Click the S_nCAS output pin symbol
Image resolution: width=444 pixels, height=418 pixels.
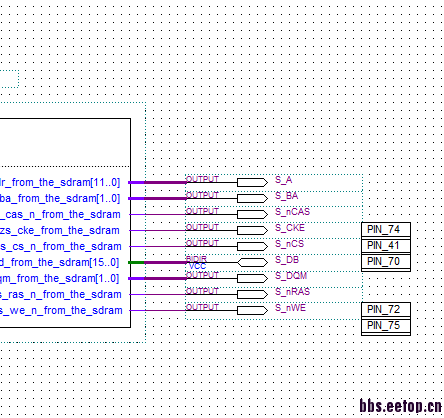click(252, 214)
